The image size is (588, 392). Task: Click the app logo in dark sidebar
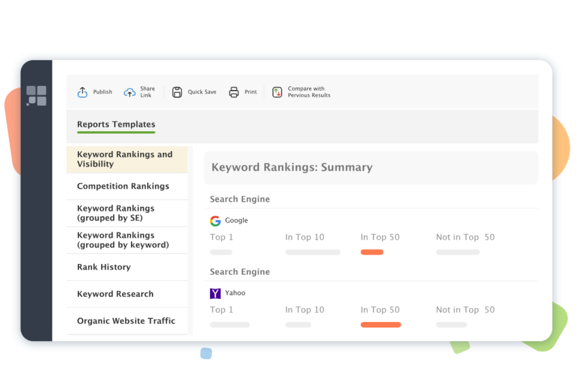37,95
